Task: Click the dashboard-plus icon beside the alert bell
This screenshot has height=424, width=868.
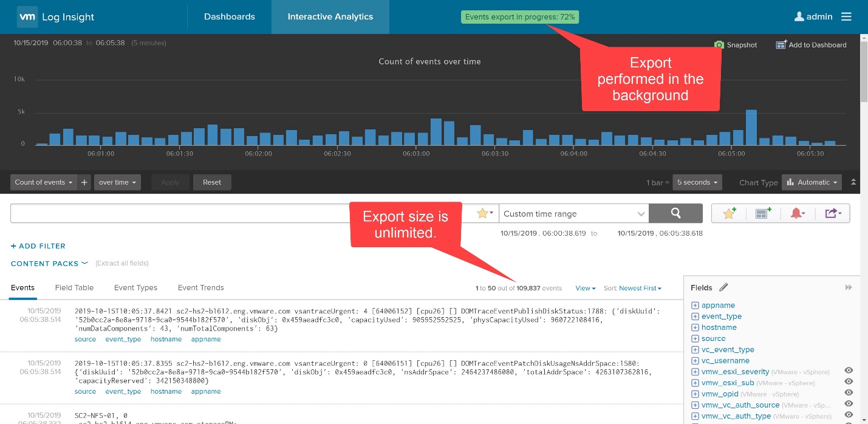Action: 763,213
